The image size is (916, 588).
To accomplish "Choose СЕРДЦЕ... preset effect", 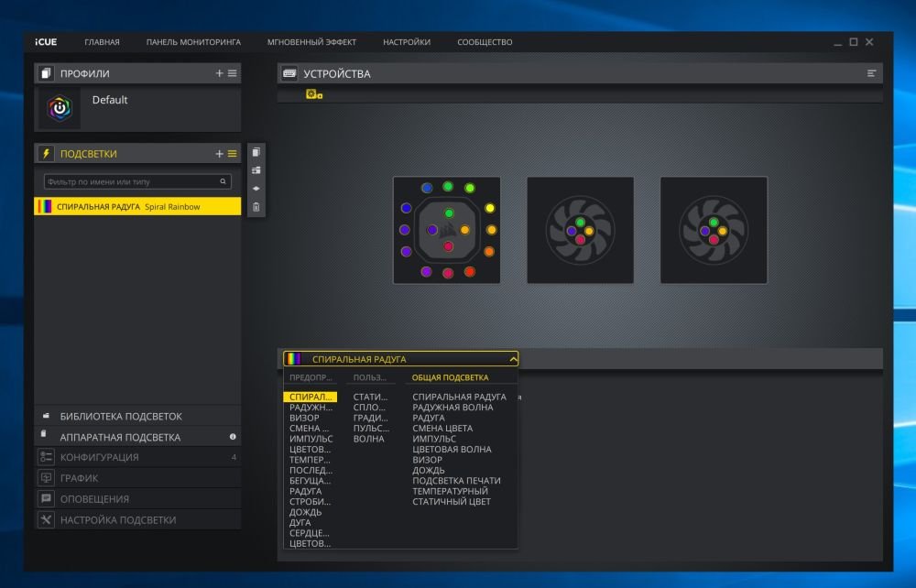I will point(309,534).
